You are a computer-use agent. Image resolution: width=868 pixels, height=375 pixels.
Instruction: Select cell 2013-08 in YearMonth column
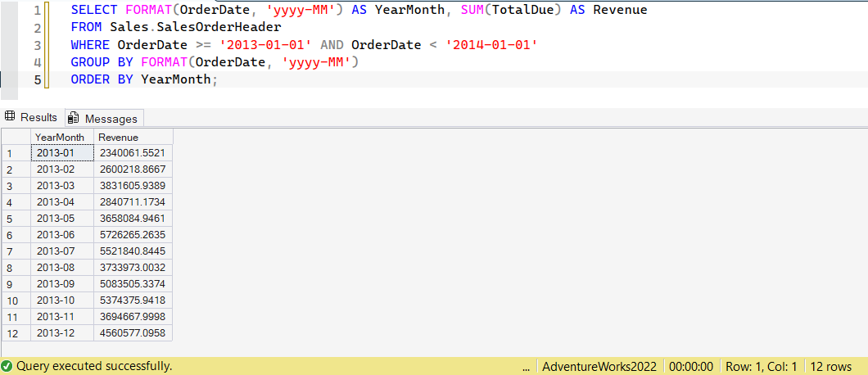[x=62, y=268]
